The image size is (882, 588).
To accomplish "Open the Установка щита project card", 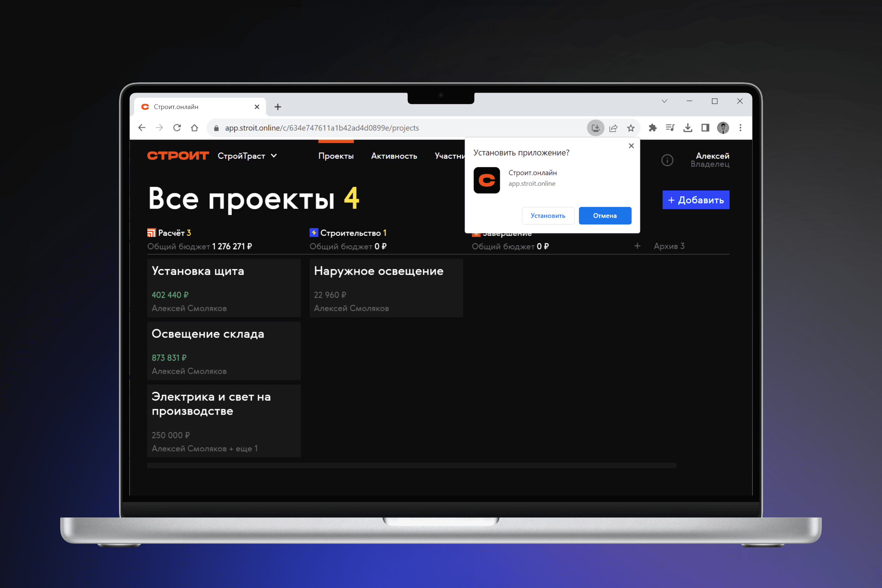I will (x=224, y=288).
